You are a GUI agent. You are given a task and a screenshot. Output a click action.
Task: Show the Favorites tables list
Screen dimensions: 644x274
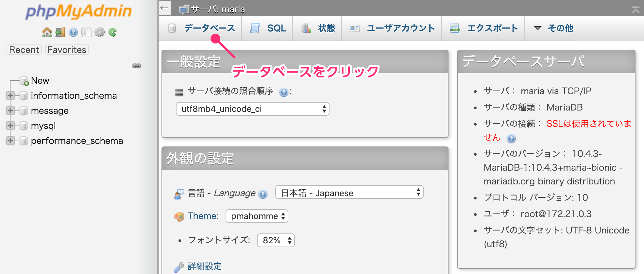67,50
